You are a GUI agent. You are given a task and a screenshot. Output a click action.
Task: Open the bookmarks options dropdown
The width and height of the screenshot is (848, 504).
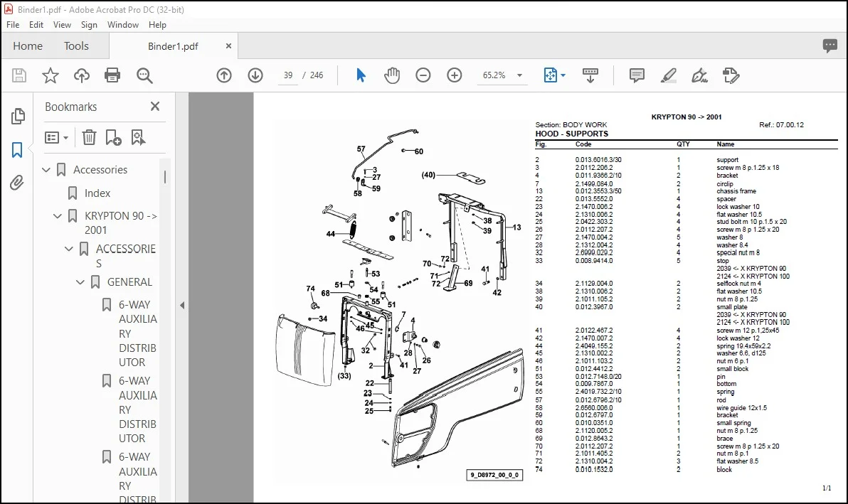[57, 137]
